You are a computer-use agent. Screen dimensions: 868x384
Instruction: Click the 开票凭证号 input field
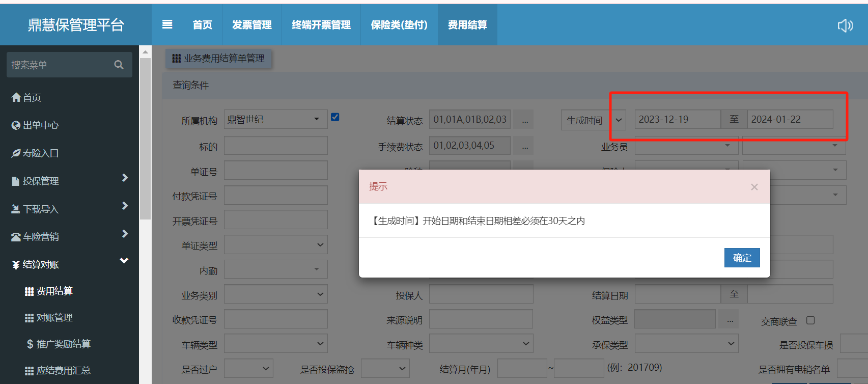(275, 220)
